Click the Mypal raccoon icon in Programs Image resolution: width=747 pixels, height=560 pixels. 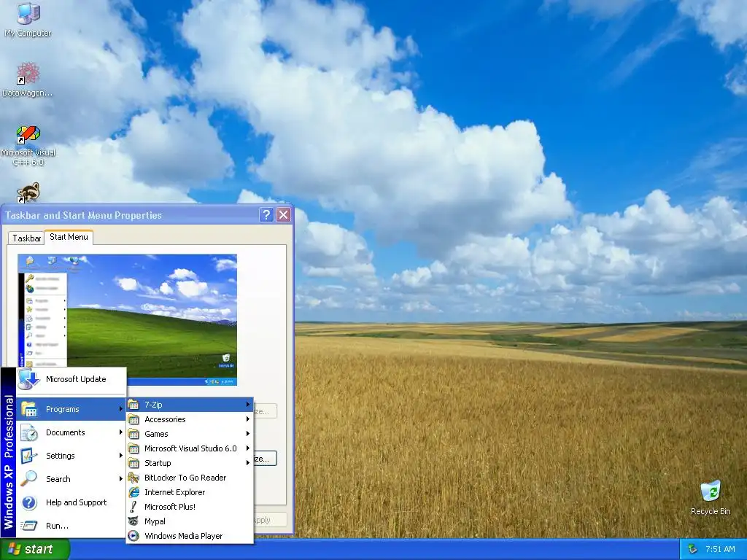(x=134, y=521)
